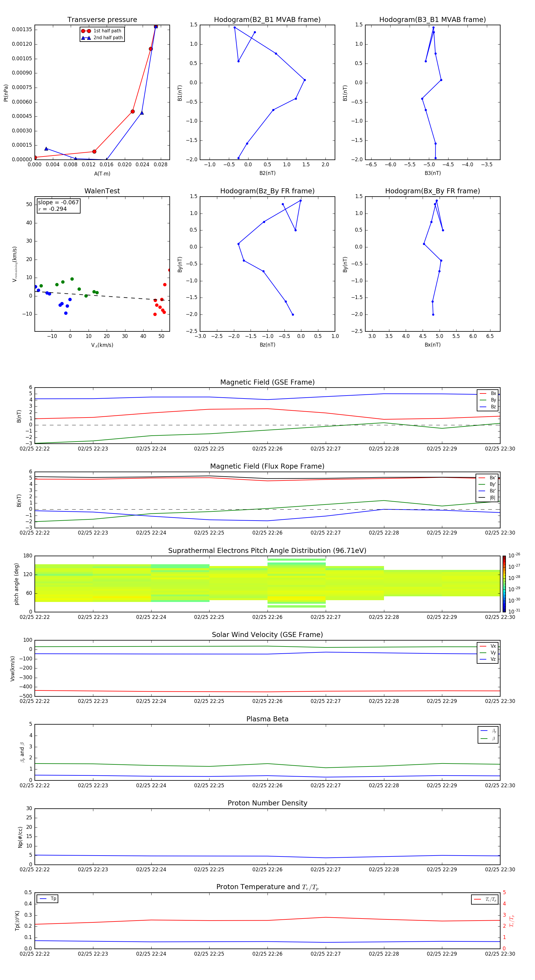Click the Vx legend entry in velocity plot
Image resolution: width=535 pixels, height=980 pixels.
pos(488,646)
